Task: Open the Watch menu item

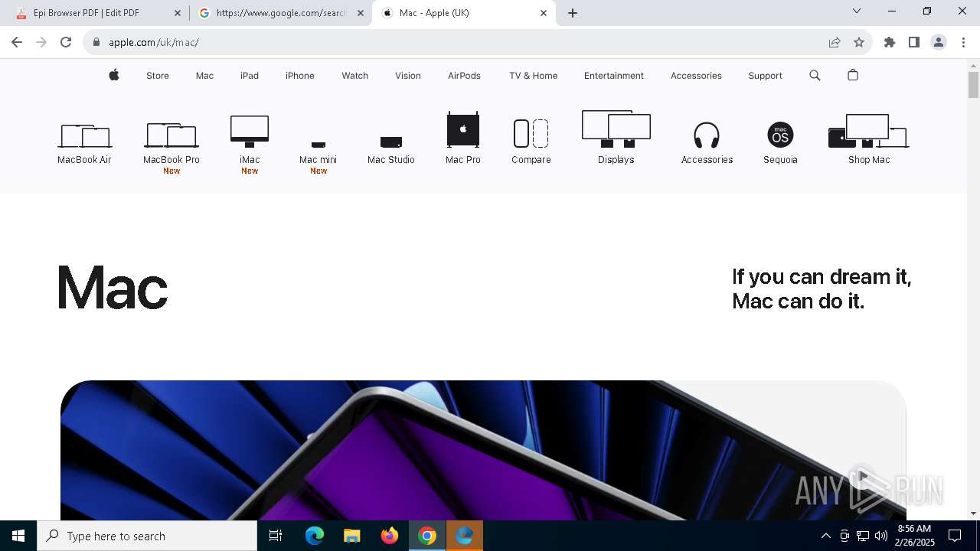Action: 354,75
